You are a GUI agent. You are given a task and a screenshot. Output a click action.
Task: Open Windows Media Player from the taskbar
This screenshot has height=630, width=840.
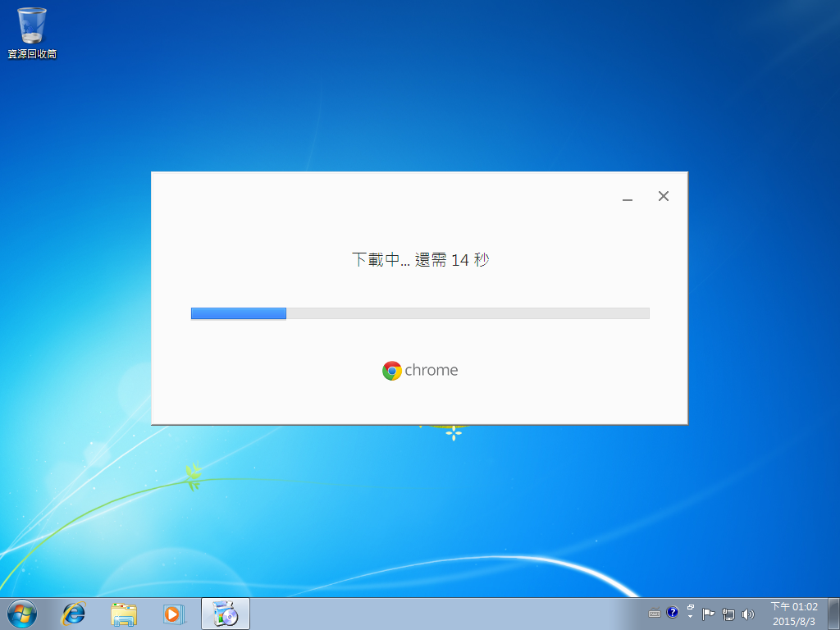tap(174, 614)
